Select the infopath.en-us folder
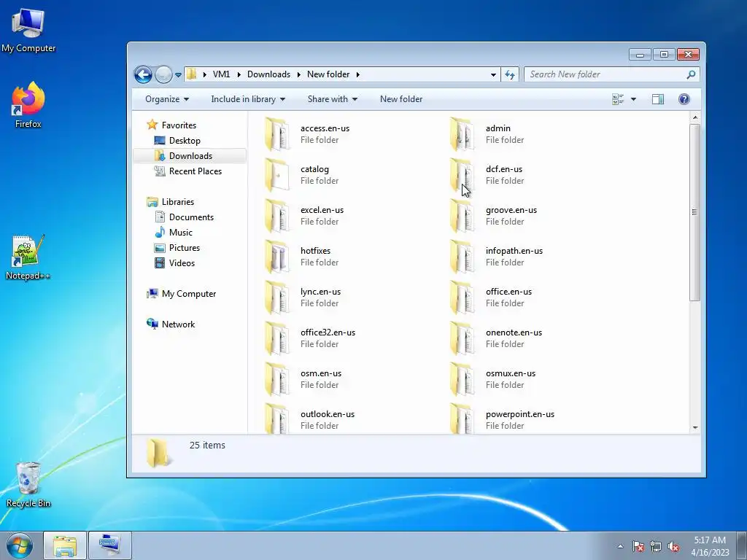The height and width of the screenshot is (560, 747). point(496,257)
